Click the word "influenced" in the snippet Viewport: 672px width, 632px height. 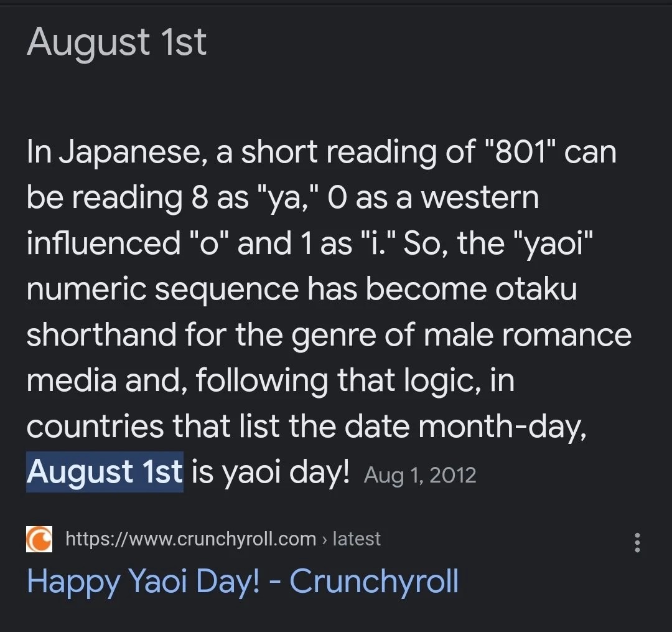(101, 243)
